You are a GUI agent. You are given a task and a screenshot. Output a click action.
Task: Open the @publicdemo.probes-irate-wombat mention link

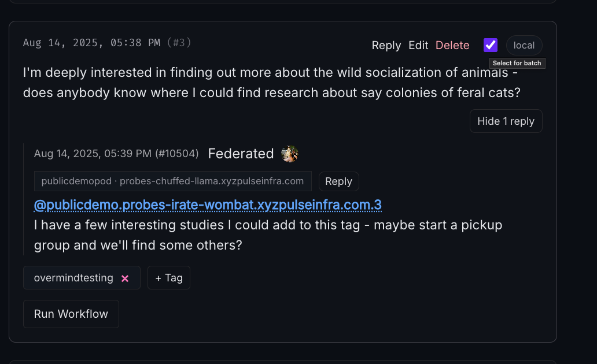point(208,205)
